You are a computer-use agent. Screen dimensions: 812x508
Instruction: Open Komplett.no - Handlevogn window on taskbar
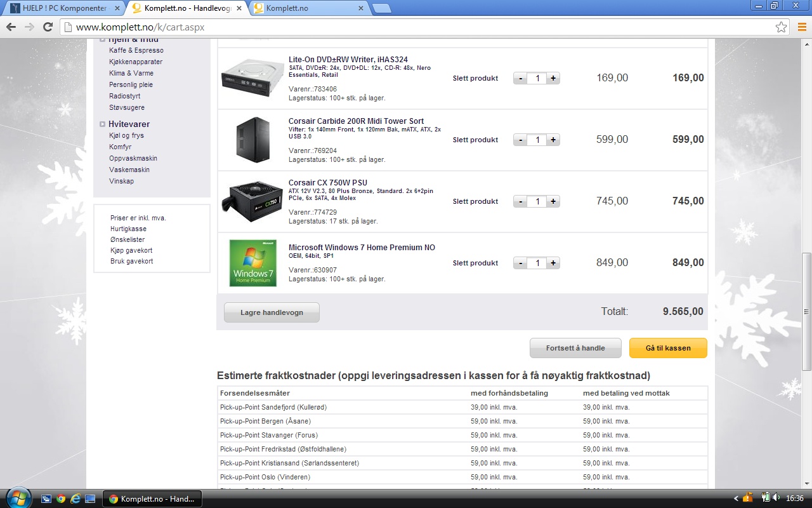pos(152,499)
